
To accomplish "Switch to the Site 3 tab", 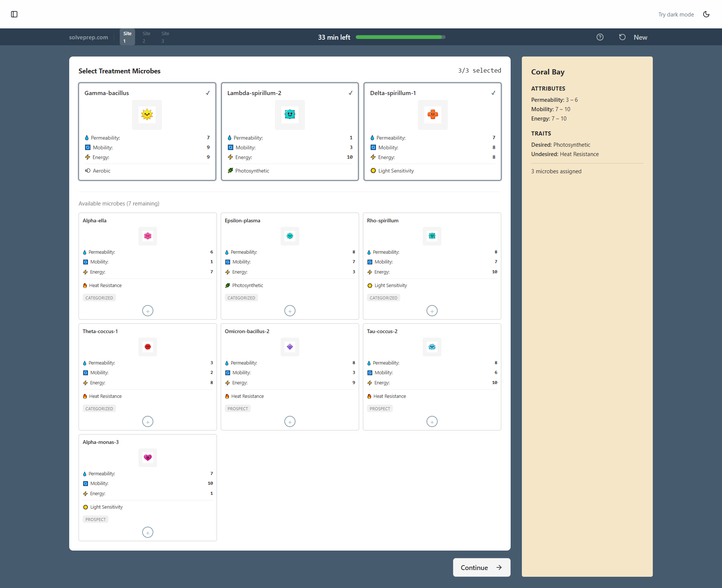I will pyautogui.click(x=165, y=37).
